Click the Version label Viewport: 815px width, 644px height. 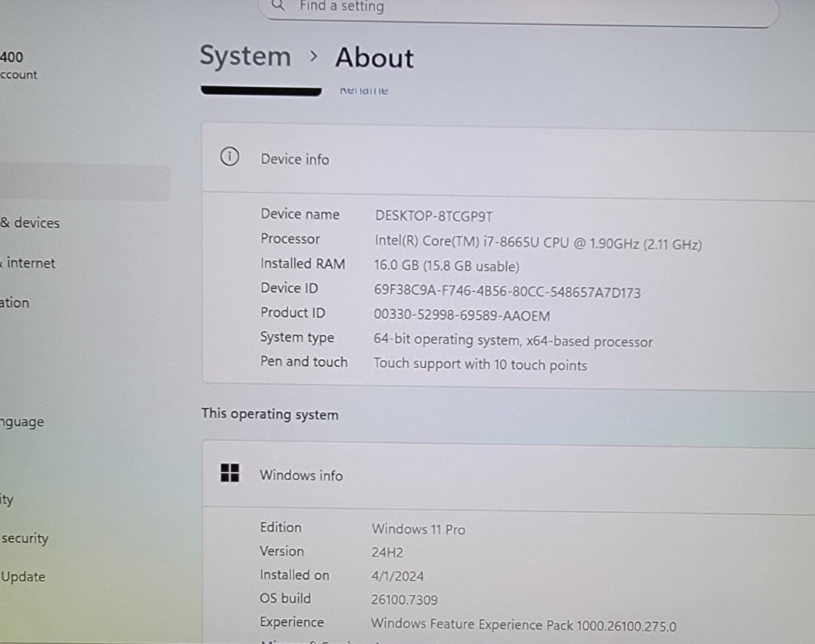click(282, 551)
